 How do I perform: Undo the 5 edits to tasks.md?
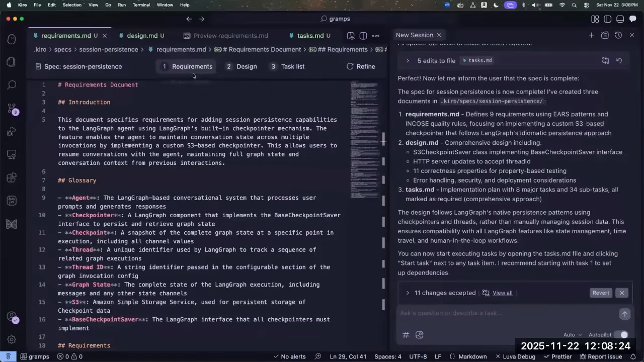tap(619, 60)
